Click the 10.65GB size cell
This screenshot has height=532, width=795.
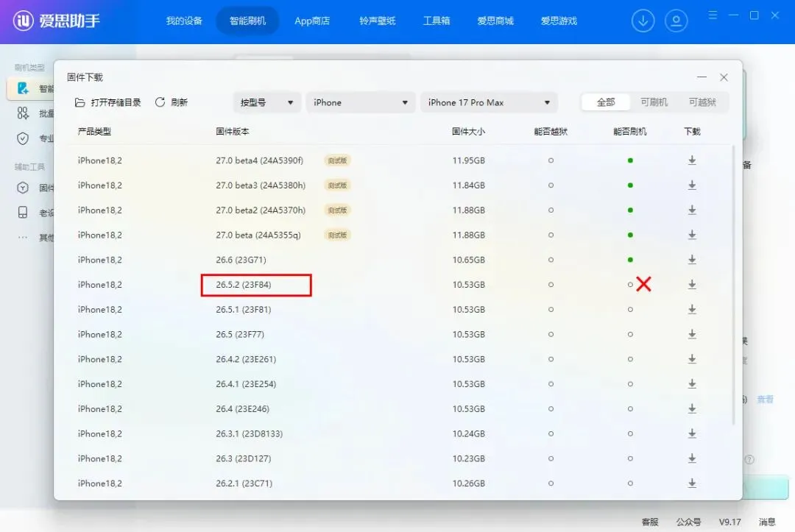[468, 260]
